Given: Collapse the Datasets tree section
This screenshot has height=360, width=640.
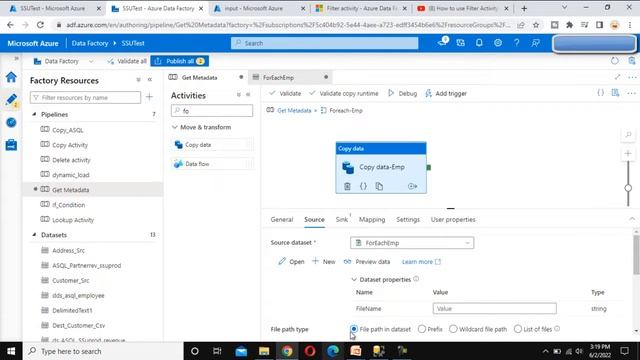Looking at the screenshot, I should (34, 235).
